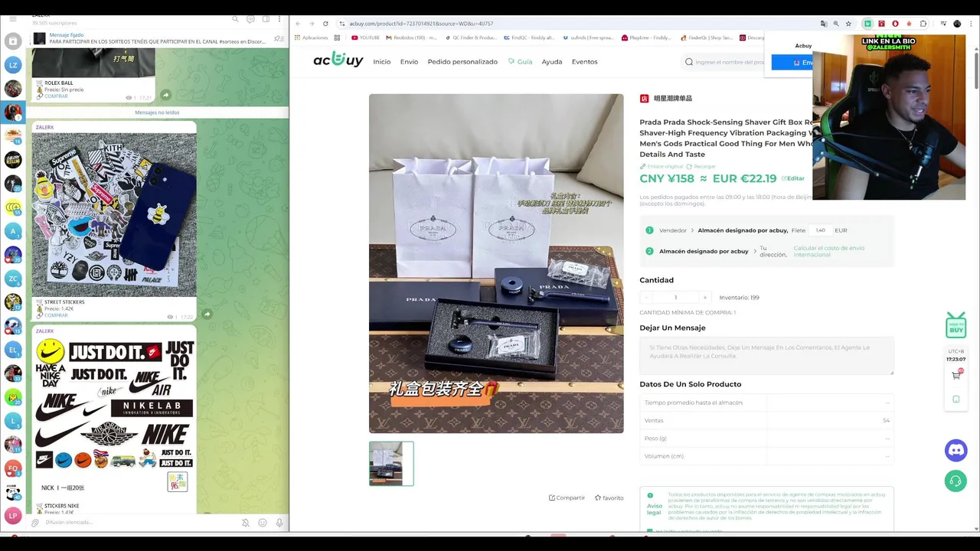Open the browser extensions puzzle icon

coord(923,24)
